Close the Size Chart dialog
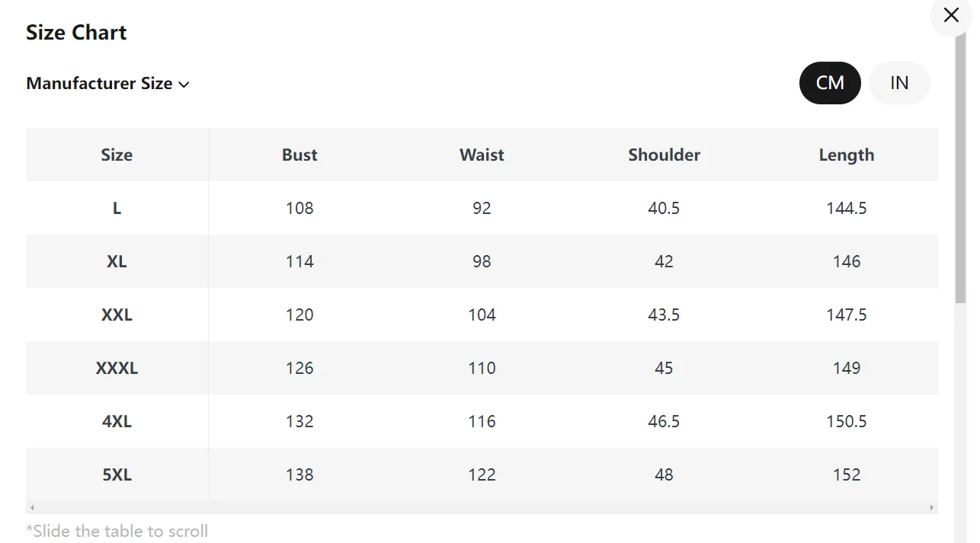Image resolution: width=980 pixels, height=543 pixels. [x=951, y=15]
